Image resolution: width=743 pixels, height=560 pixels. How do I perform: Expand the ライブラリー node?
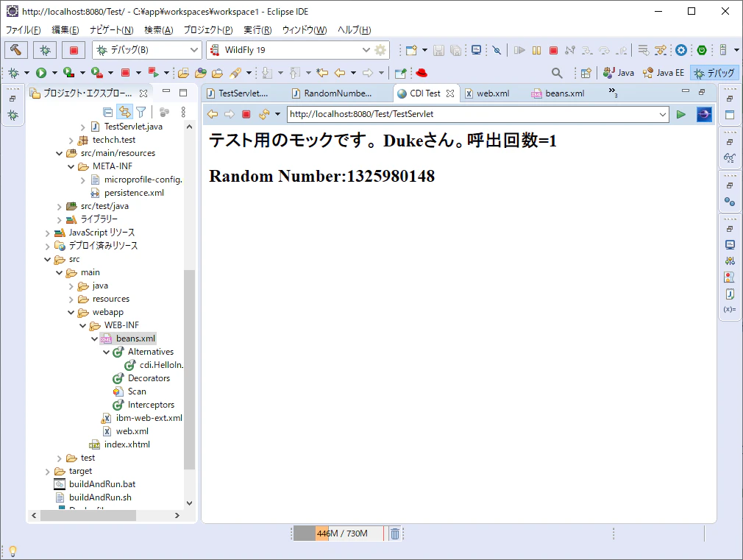click(60, 220)
